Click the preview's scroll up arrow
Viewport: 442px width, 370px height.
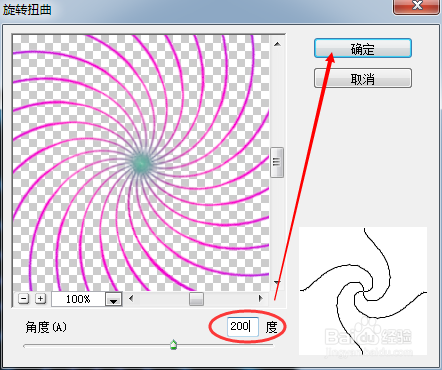point(277,44)
